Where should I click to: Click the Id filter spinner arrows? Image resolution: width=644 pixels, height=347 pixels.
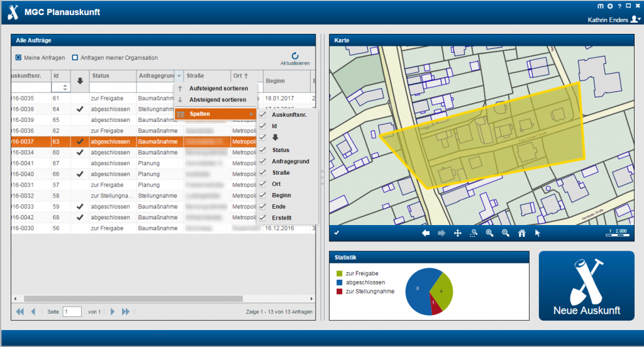point(65,88)
